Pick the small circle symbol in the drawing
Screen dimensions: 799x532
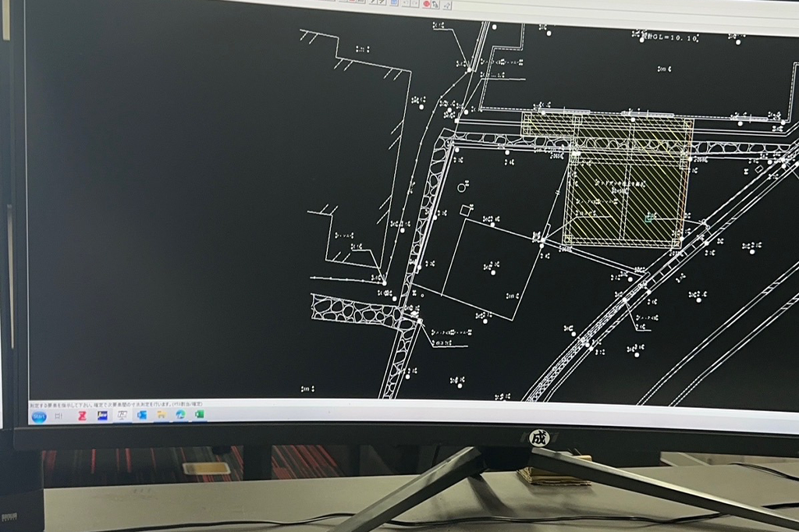tap(462, 188)
